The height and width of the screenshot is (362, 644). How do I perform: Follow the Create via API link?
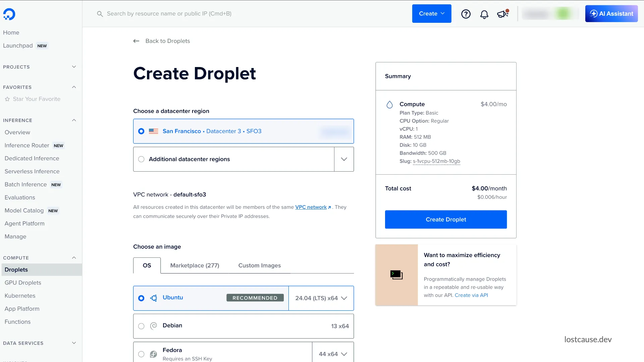click(471, 295)
